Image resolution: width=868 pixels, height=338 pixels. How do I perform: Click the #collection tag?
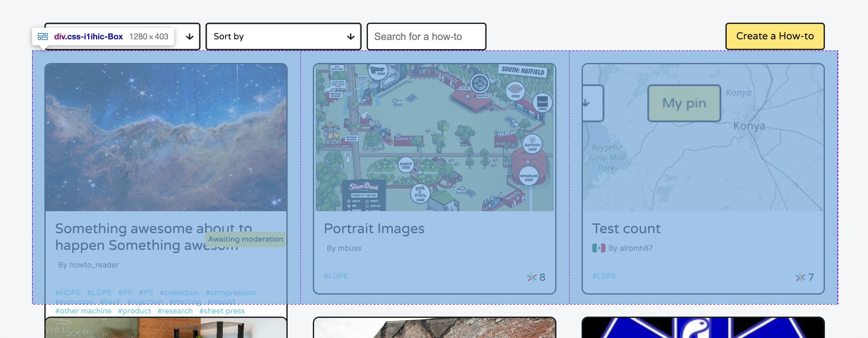179,292
